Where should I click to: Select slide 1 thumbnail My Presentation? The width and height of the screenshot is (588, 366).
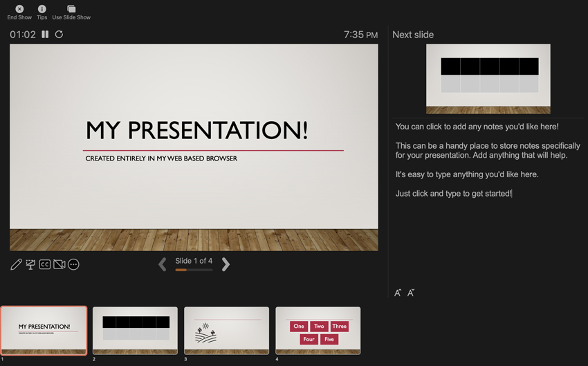[x=44, y=331]
